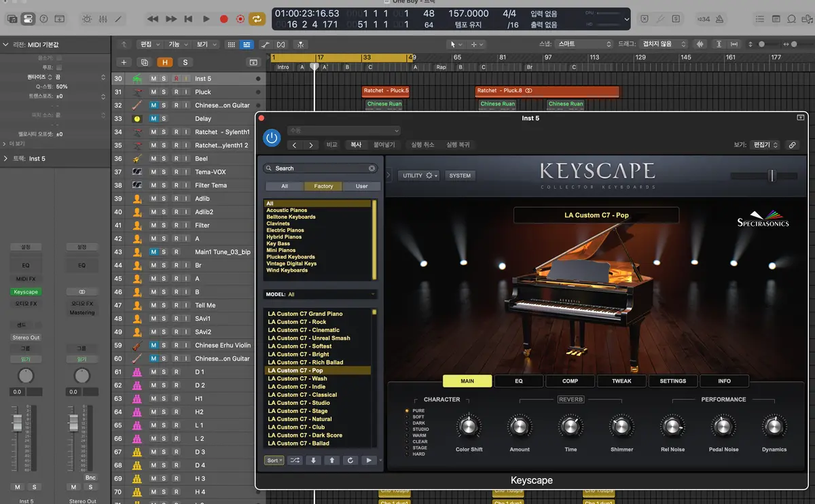The height and width of the screenshot is (504, 815).
Task: Open the patch Sort dropdown
Action: point(274,460)
